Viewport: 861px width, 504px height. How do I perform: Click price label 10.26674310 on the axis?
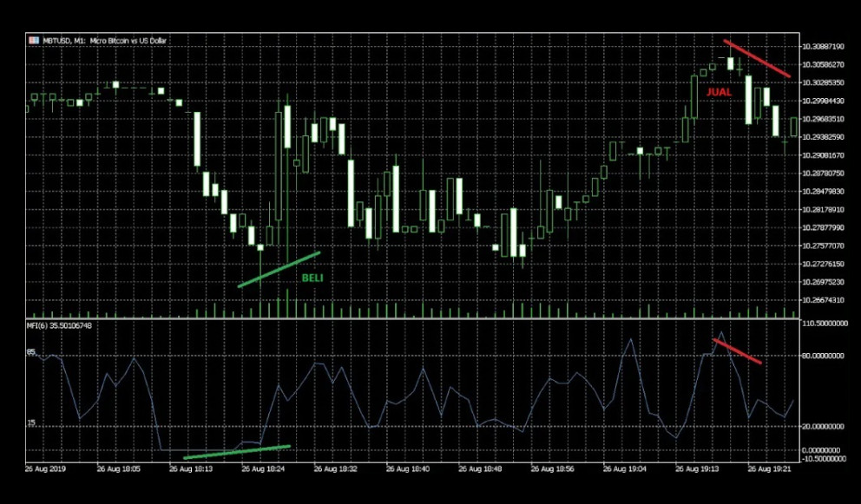pos(825,300)
